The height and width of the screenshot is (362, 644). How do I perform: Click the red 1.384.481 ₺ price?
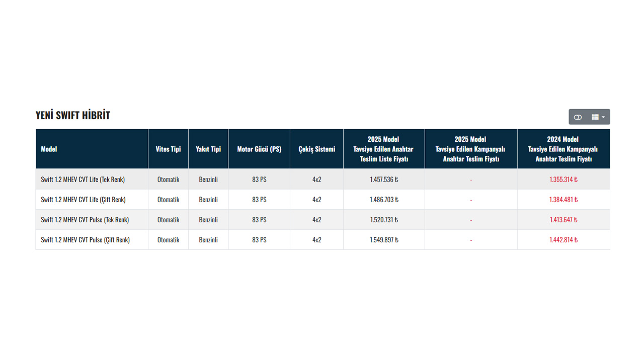coord(563,200)
